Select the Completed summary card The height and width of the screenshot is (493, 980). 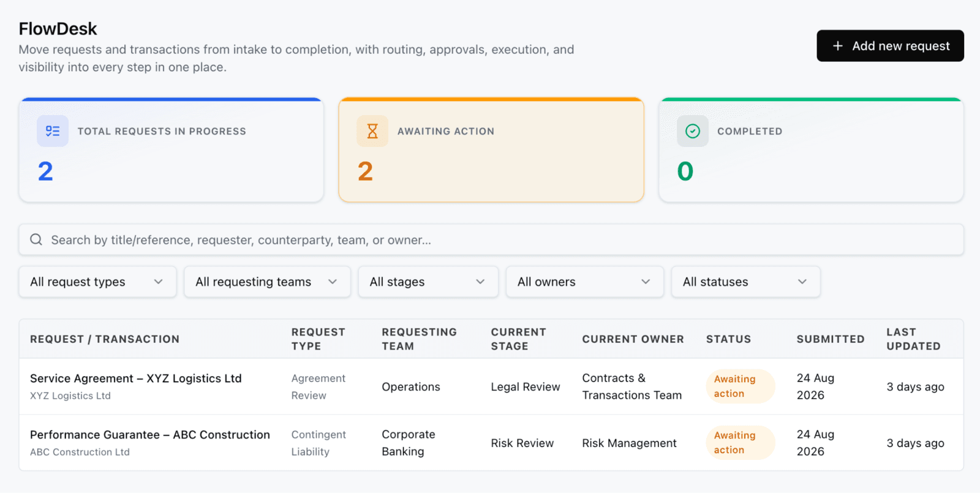pyautogui.click(x=811, y=150)
